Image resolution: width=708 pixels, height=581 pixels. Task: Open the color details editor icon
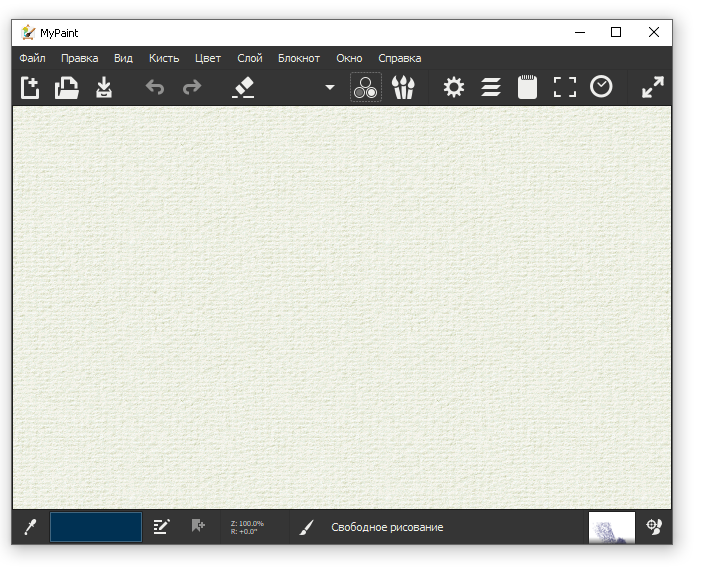point(161,527)
